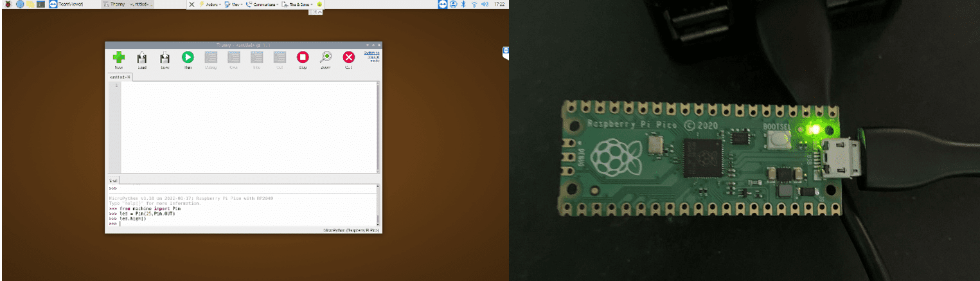The height and width of the screenshot is (281, 980).
Task: Click the line number 1 in editor gutter
Action: point(116,85)
